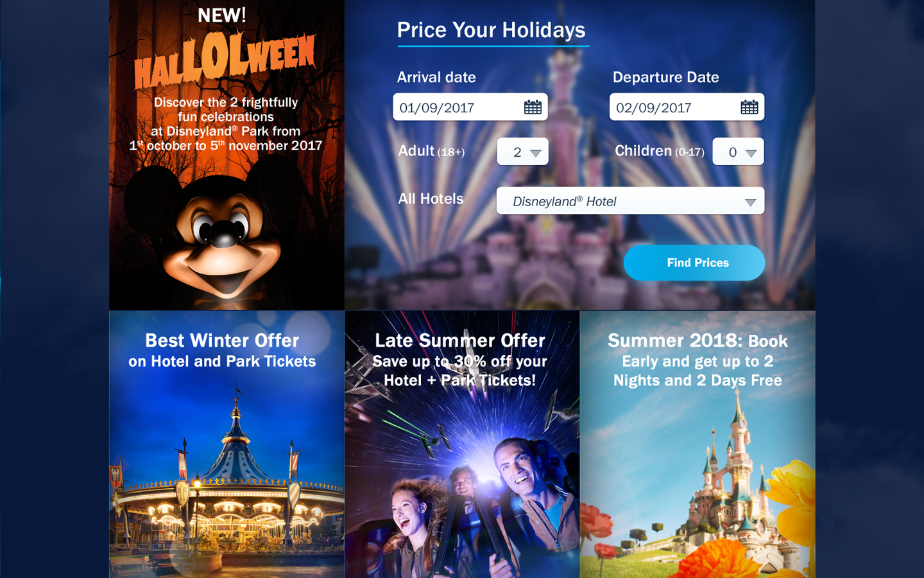The height and width of the screenshot is (578, 924).
Task: Open the HalLOLween promotion banner
Action: 227,155
